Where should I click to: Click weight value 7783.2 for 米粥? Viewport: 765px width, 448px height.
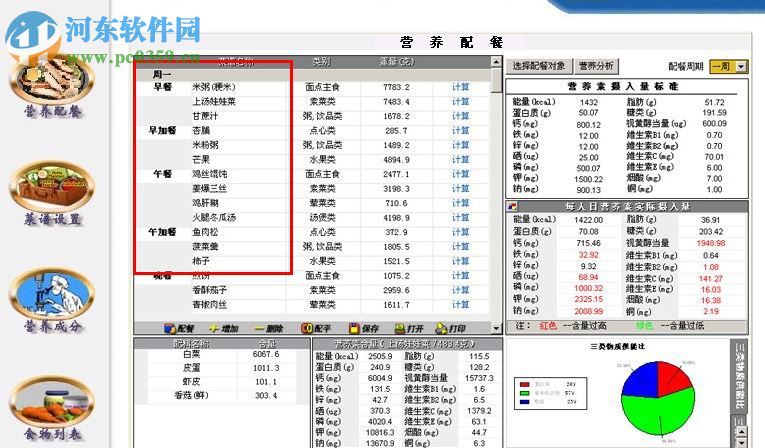point(396,87)
